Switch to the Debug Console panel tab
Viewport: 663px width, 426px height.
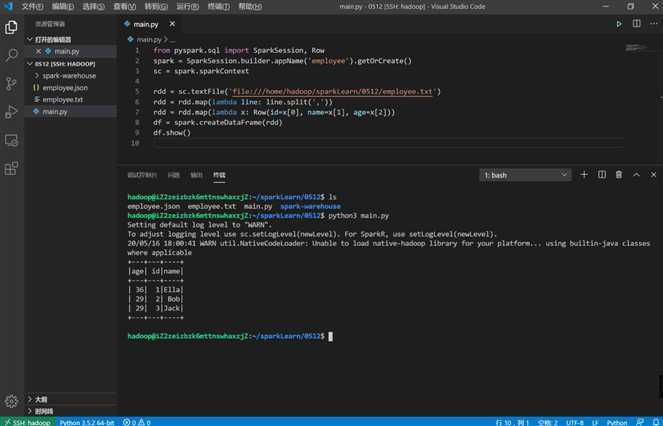pos(142,175)
